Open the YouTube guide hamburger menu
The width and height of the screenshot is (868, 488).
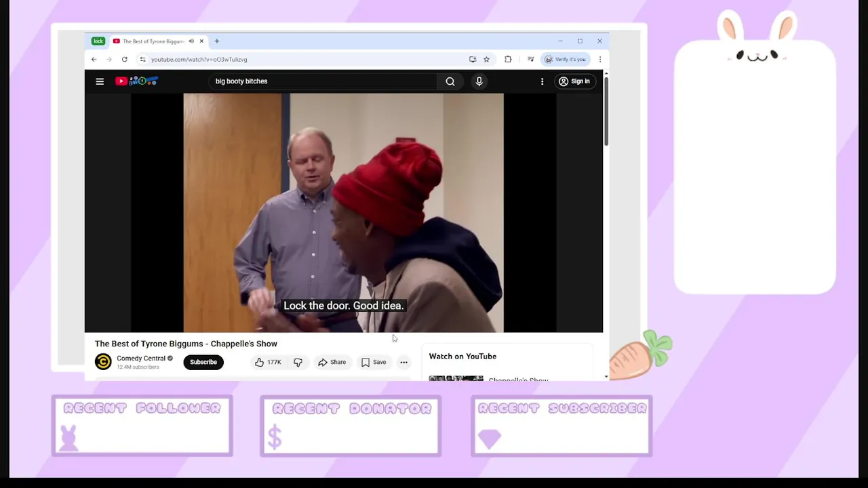[x=100, y=81]
